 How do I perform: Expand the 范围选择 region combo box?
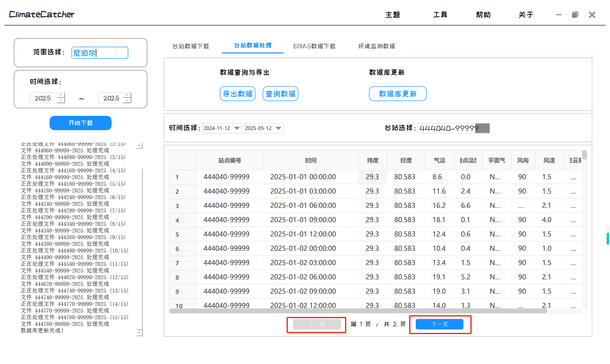pos(122,53)
